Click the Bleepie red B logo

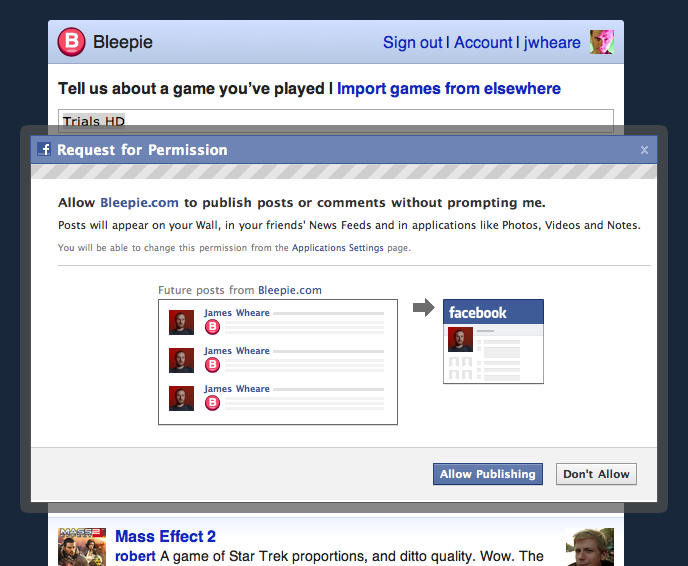(x=72, y=42)
